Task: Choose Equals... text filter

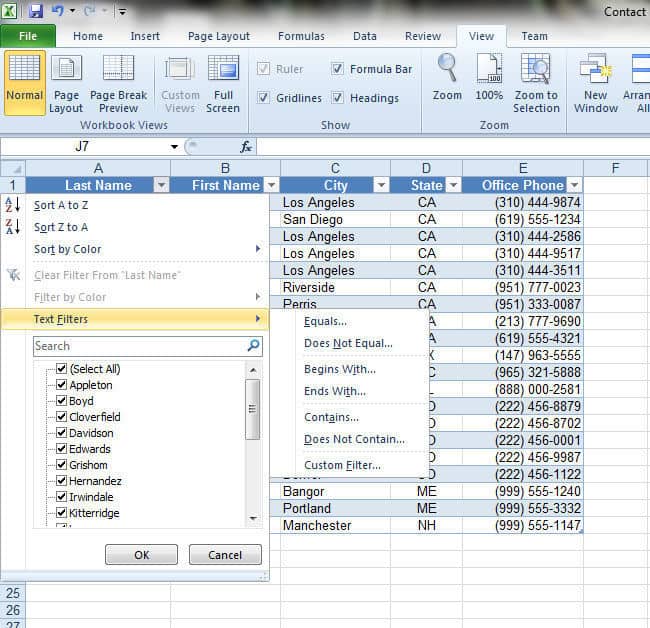Action: coord(325,321)
